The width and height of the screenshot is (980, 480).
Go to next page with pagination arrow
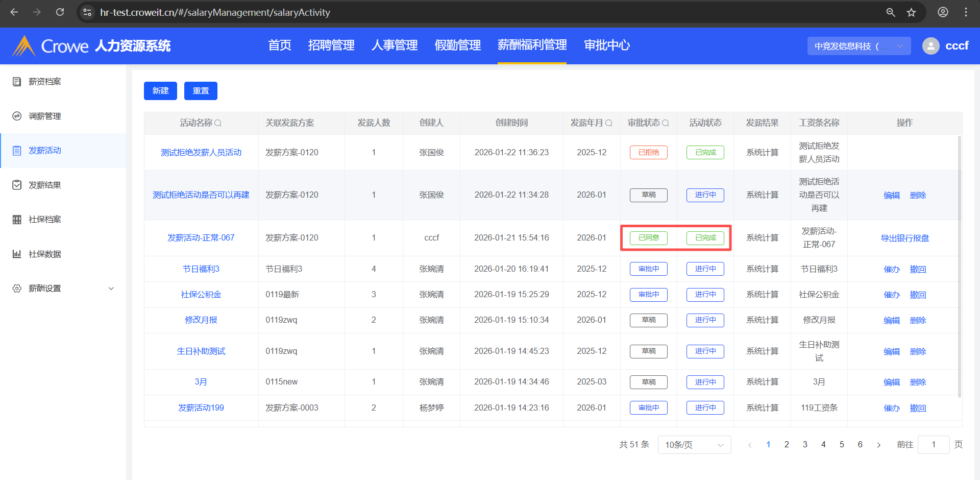pos(879,445)
